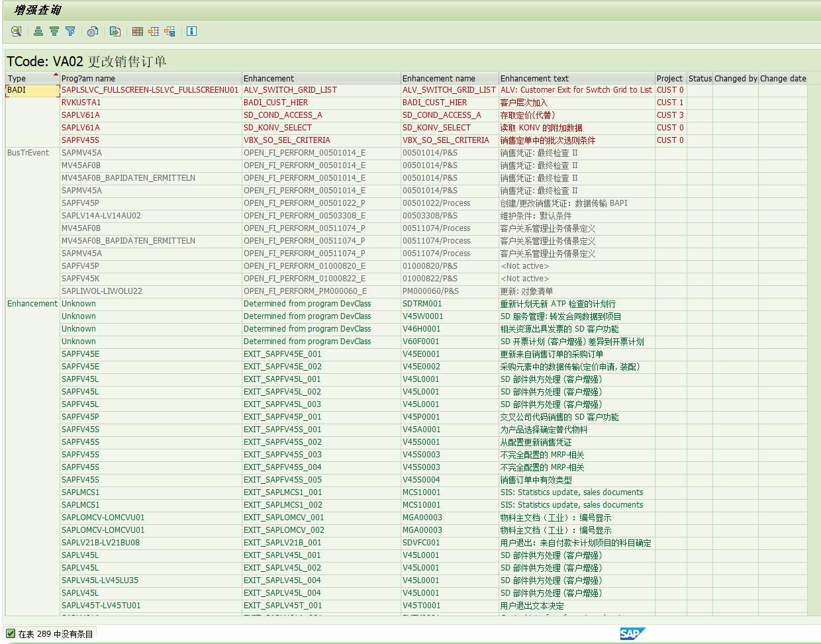821x644 pixels.
Task: Click the OPEN_FI_PERFORM_00503308_E cell
Action: 321,216
